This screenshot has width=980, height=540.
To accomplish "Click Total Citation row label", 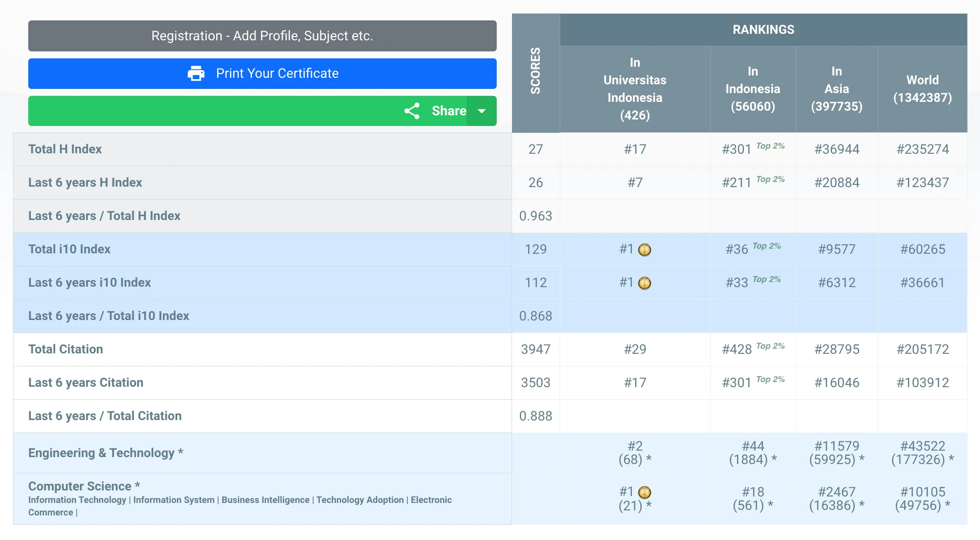I will (66, 349).
